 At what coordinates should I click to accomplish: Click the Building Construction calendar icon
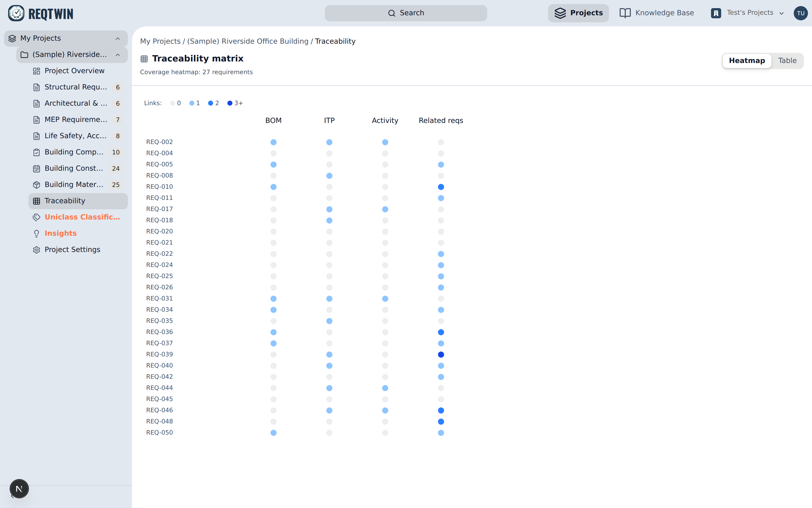[x=37, y=168]
